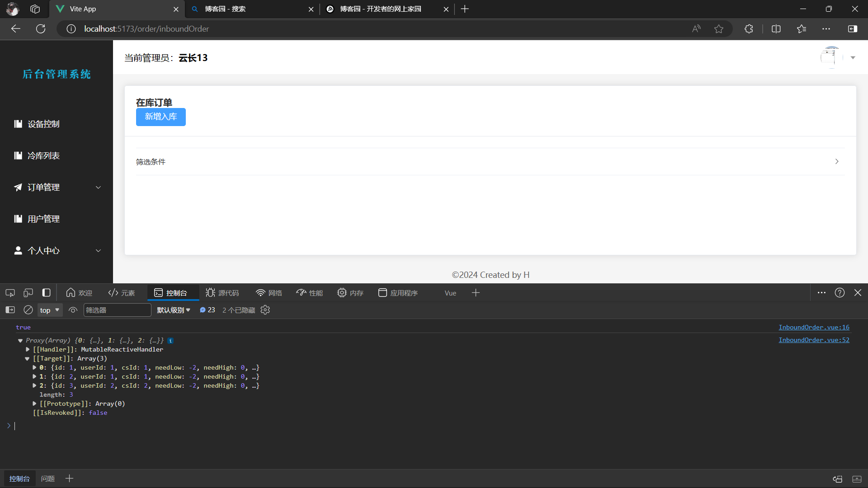Viewport: 868px width, 488px height.
Task: Refresh the page with reload icon
Action: pos(41,29)
